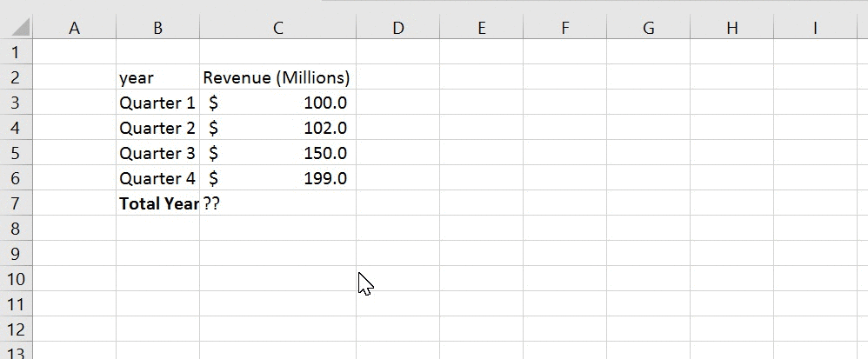Select the Quarter 2 label cell
This screenshot has height=359, width=868.
pos(158,128)
